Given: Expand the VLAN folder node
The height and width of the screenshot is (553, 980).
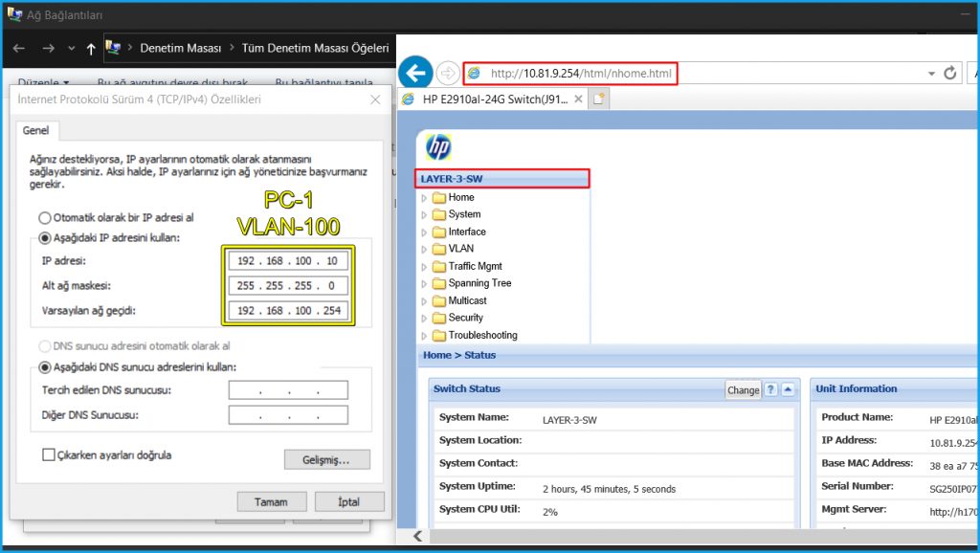Looking at the screenshot, I should (x=424, y=250).
